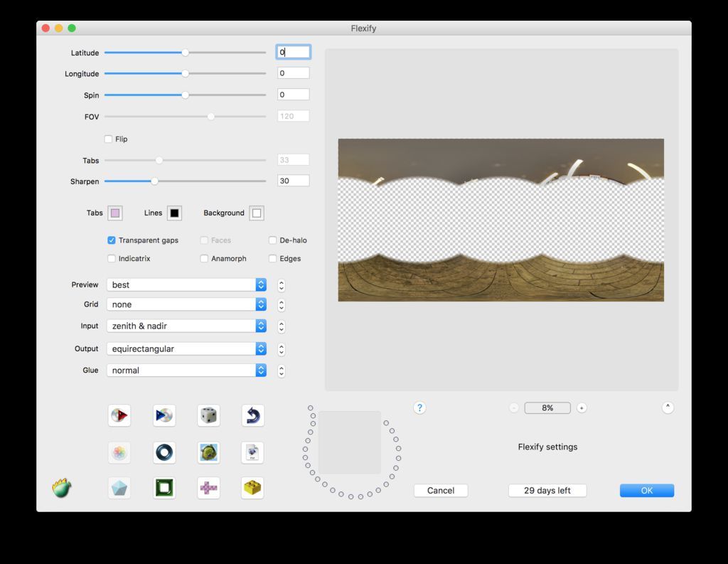
Task: Click the FOV slider handle
Action: coord(210,116)
